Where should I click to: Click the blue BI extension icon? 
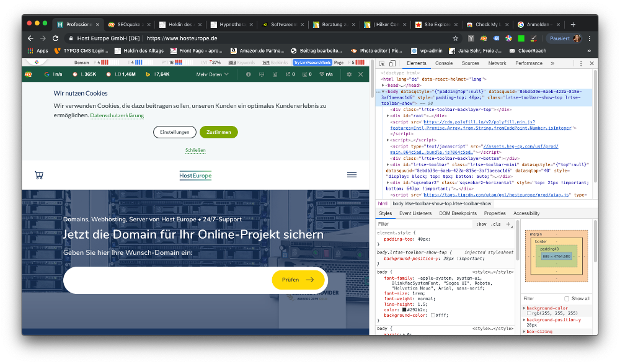496,38
